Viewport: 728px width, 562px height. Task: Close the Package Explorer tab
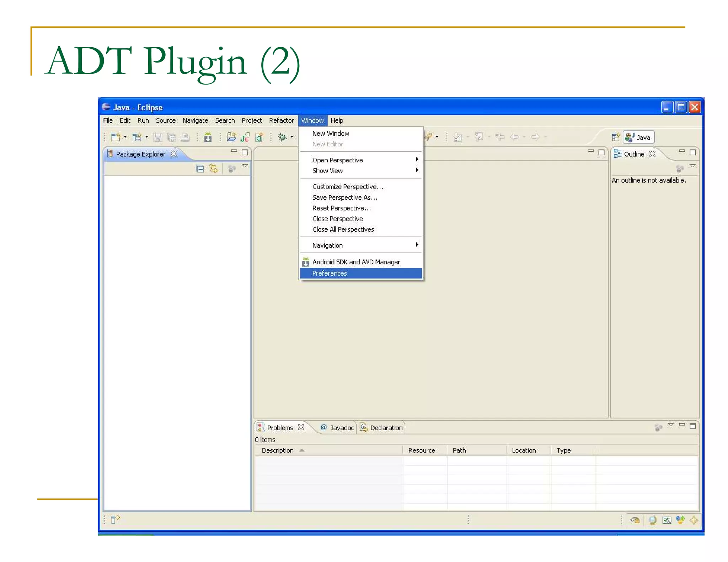[x=173, y=154]
